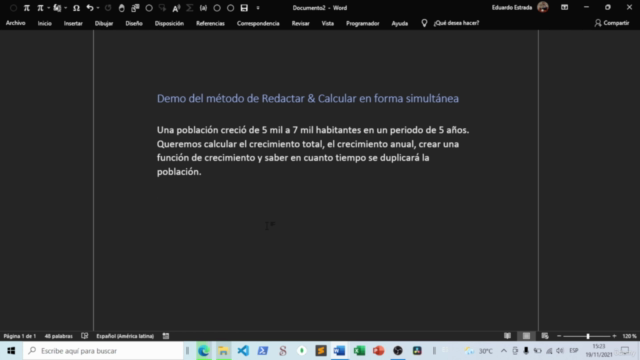The height and width of the screenshot is (360, 640).
Task: Switch to Web Layout view
Action: pos(545,336)
